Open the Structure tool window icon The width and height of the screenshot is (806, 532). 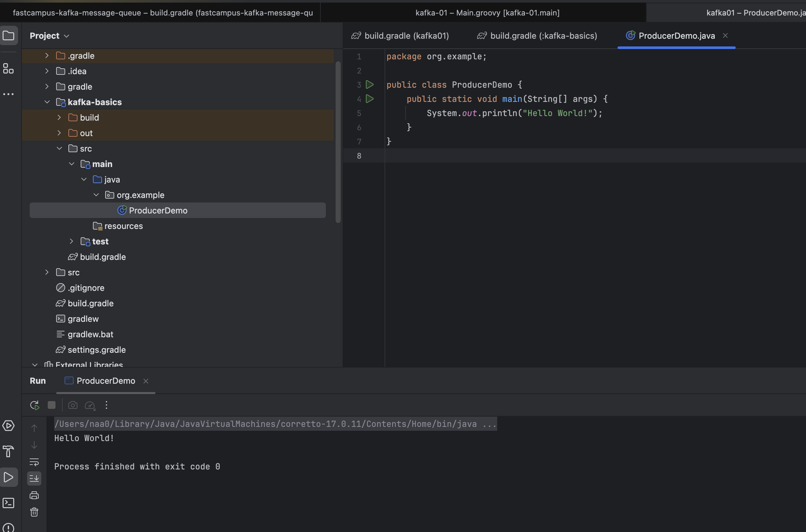coord(8,69)
